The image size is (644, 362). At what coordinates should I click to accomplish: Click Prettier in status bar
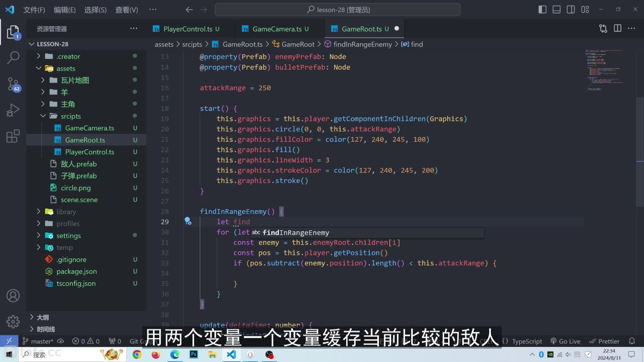(604, 341)
